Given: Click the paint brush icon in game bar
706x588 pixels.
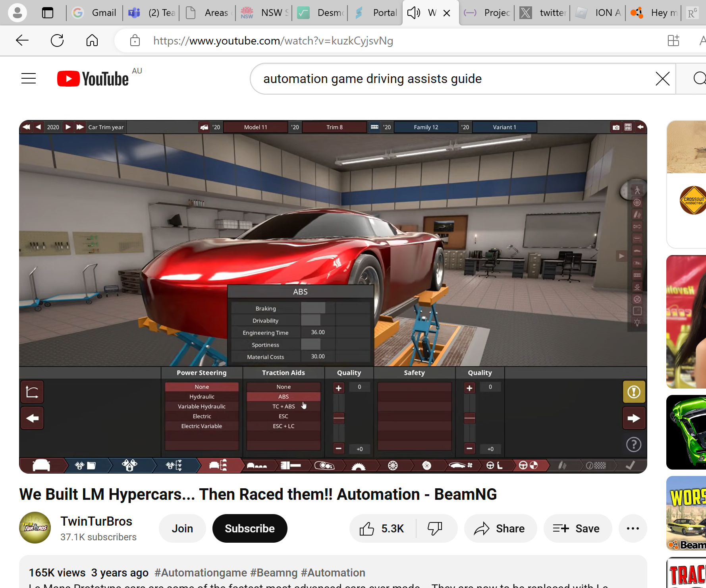Looking at the screenshot, I should tap(562, 465).
